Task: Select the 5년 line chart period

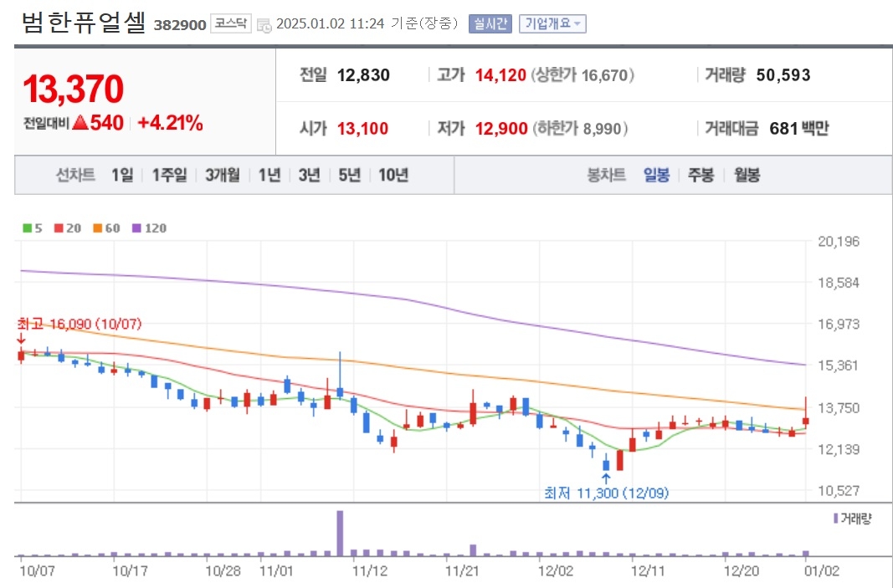Action: (x=349, y=175)
